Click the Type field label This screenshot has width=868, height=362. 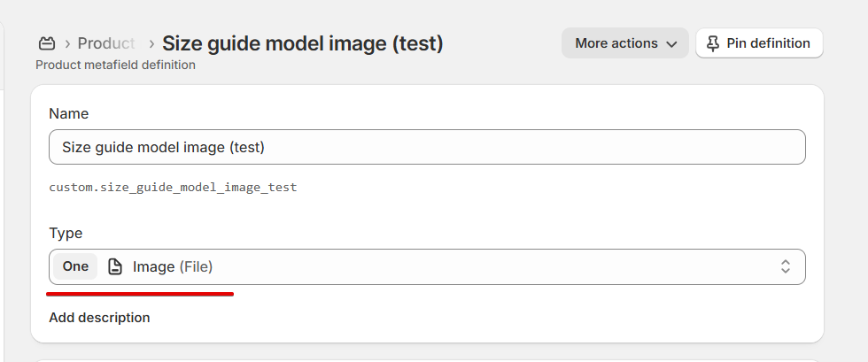66,233
